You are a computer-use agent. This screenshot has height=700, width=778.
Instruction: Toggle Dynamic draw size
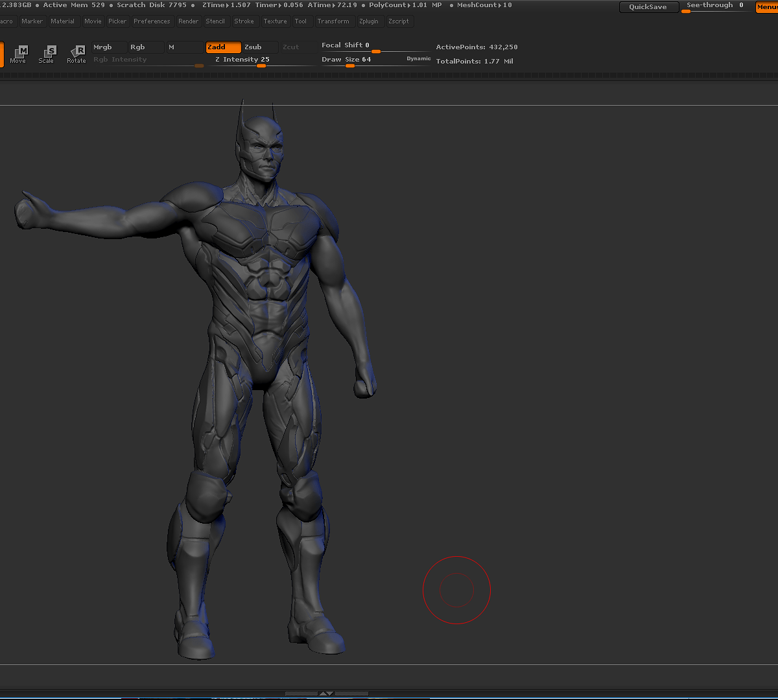(x=419, y=59)
